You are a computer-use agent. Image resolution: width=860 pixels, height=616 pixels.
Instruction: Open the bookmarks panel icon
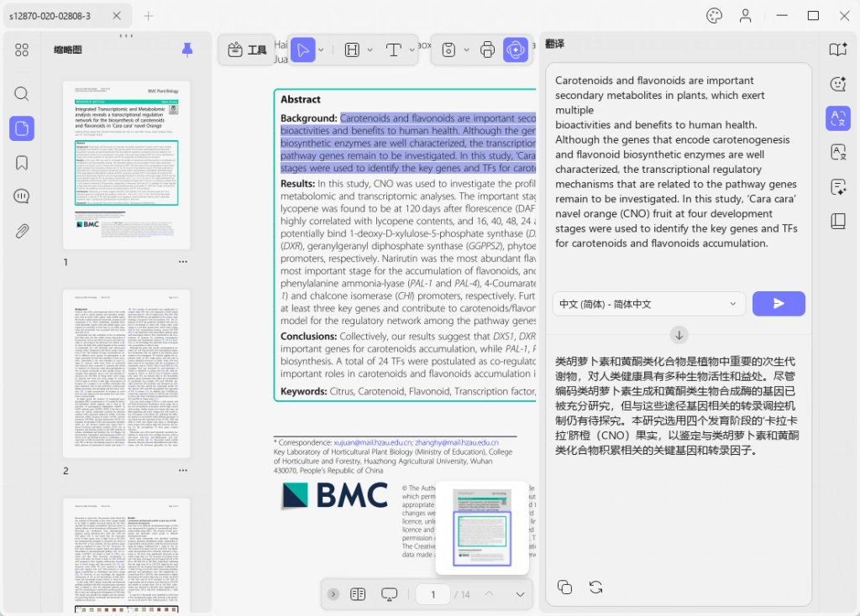tap(21, 163)
